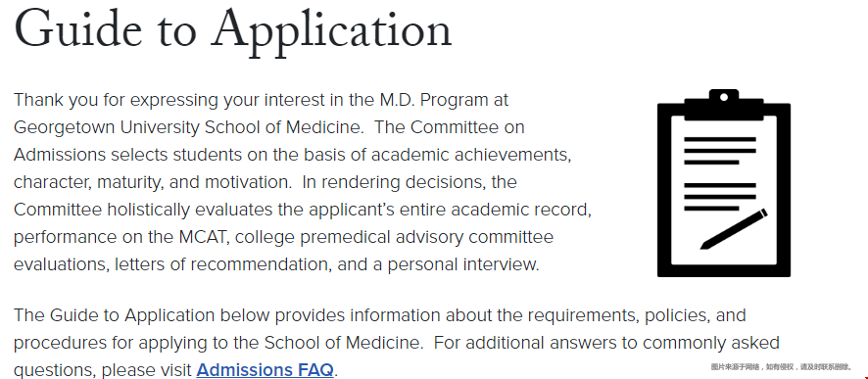Viewport: 868px width, 379px height.
Task: Click the word Application in the page title
Action: click(332, 30)
